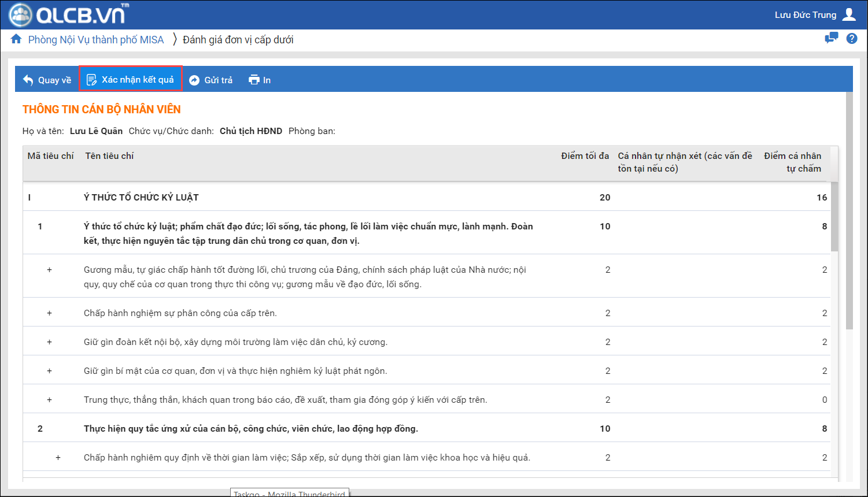868x497 pixels.
Task: Click the Điểm tối đa column header
Action: click(x=585, y=156)
